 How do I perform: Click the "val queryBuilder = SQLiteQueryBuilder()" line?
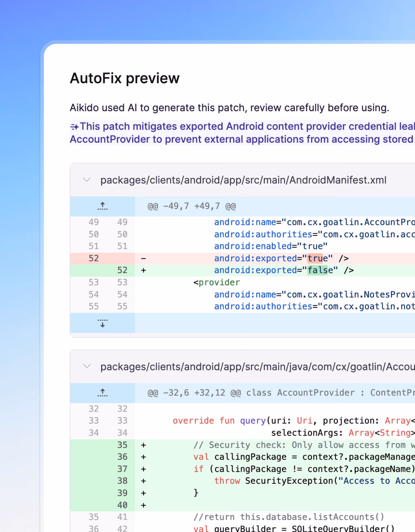294,529
